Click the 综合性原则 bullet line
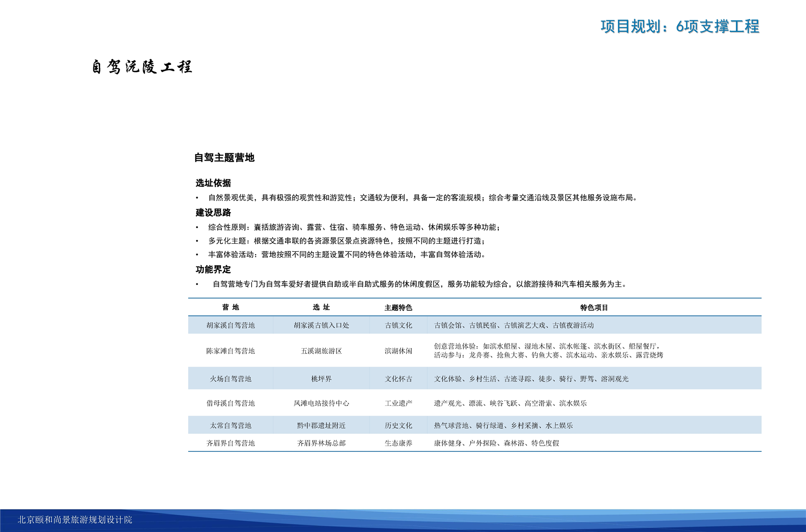This screenshot has width=806, height=532. [x=354, y=228]
